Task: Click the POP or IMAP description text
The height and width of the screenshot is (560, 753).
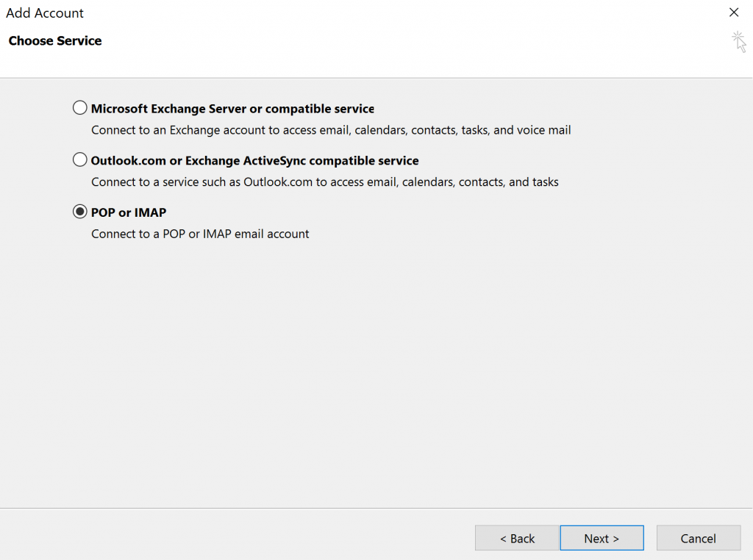Action: (x=200, y=234)
